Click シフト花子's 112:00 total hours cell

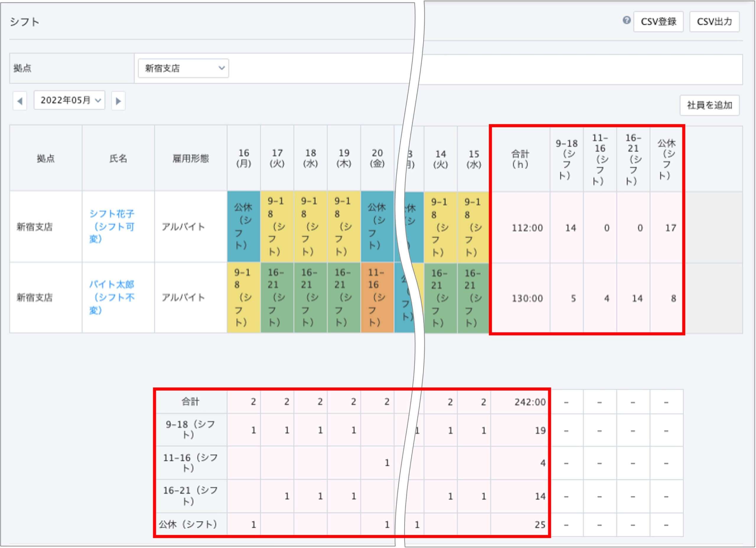pyautogui.click(x=527, y=228)
